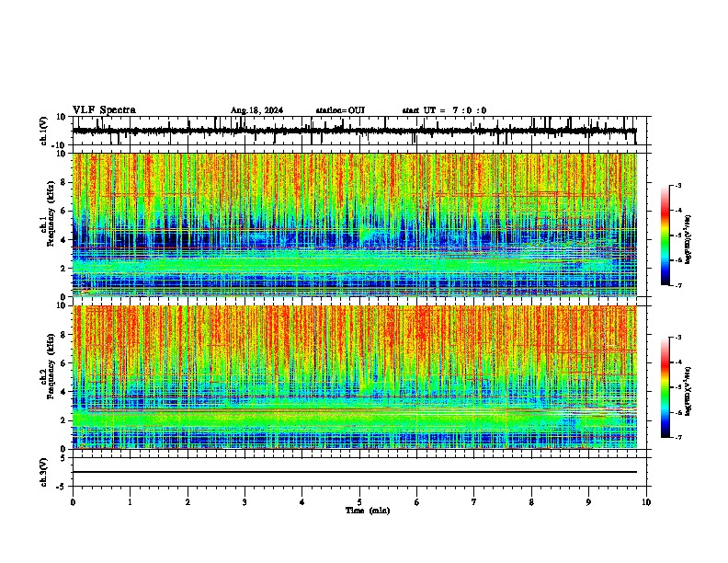This screenshot has height=563, width=728.
Task: Click the date label 'Aug.18, 2024'
Action: (256, 110)
